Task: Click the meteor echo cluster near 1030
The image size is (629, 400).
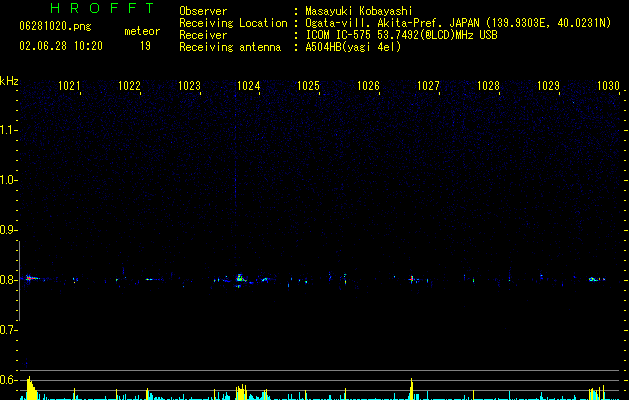Action: point(597,279)
